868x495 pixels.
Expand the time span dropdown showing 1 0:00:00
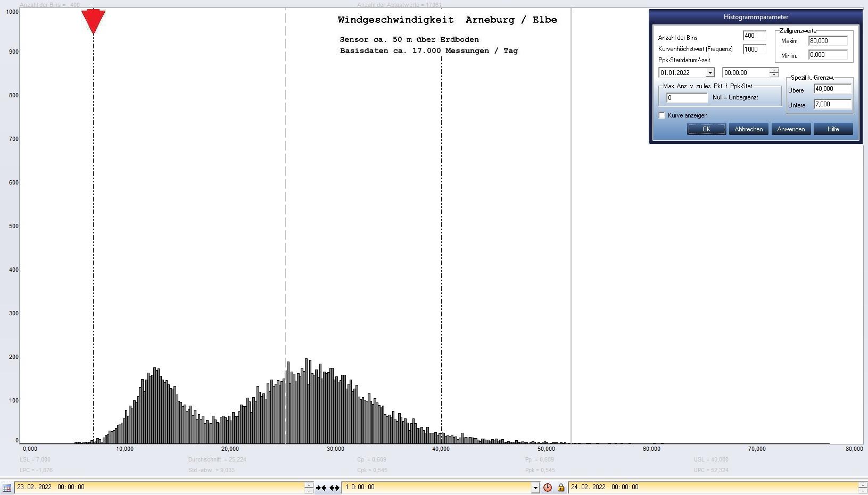coord(535,488)
